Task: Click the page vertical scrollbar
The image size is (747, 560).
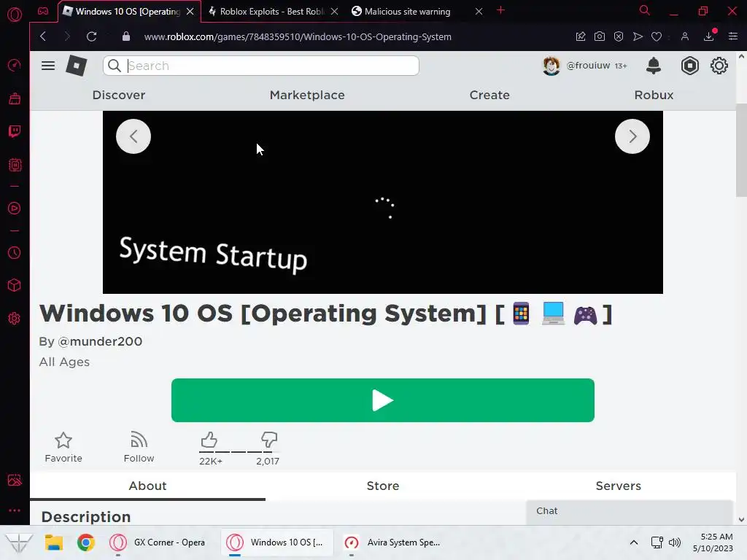Action: coord(741,150)
